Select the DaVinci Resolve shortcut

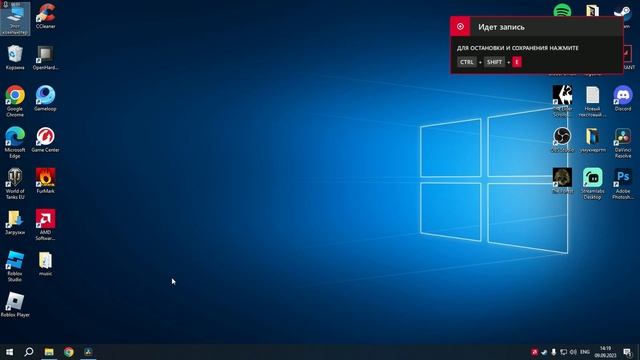point(622,142)
